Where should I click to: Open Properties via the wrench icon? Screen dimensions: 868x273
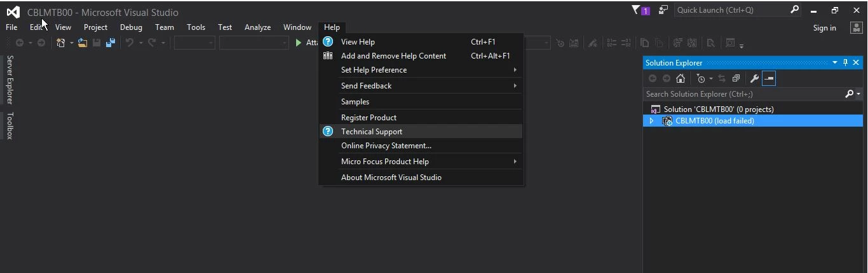[754, 78]
